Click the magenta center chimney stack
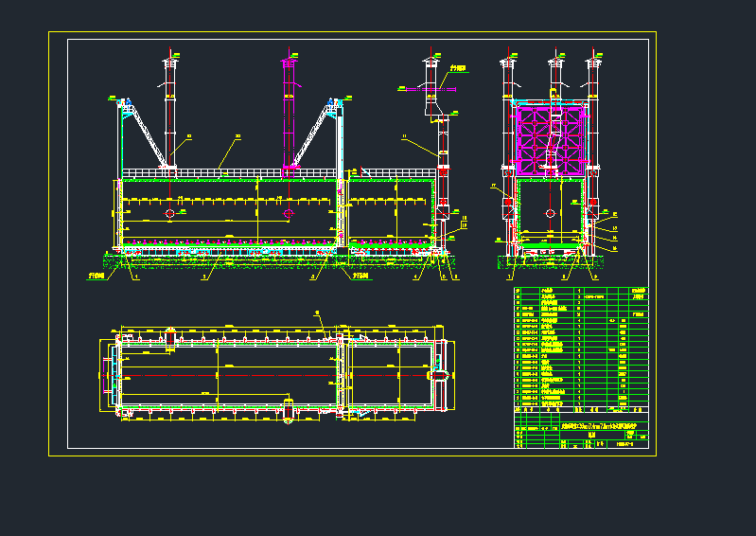 (x=289, y=114)
